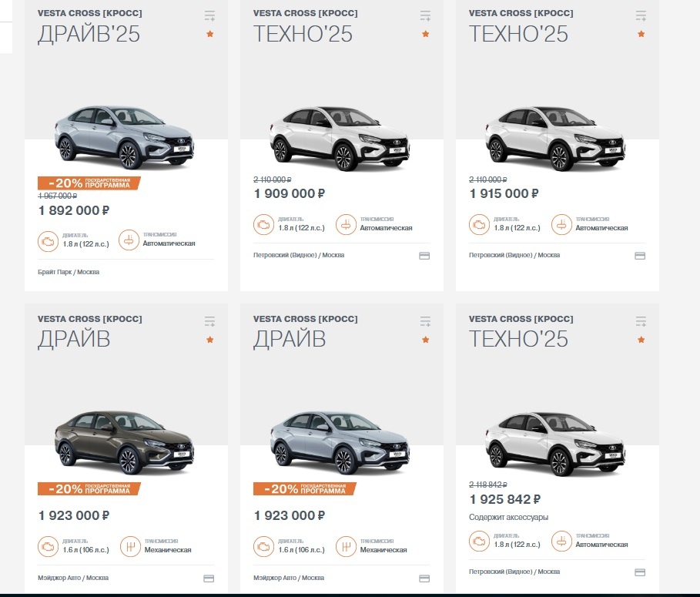
Task: Click manual gearbox icon on silver 1 923 000 ₽ ДРАЙВ
Action: [346, 546]
